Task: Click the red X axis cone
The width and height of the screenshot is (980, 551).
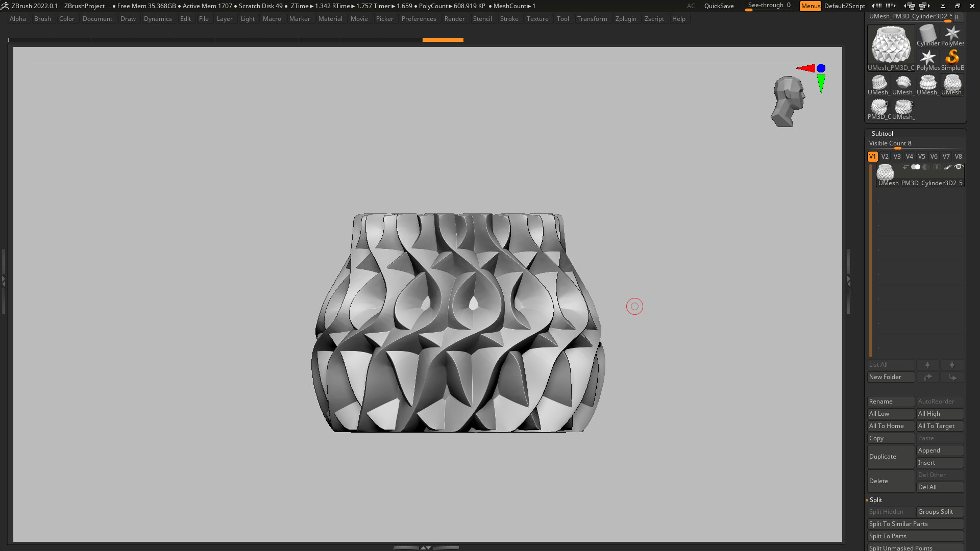Action: pyautogui.click(x=806, y=68)
